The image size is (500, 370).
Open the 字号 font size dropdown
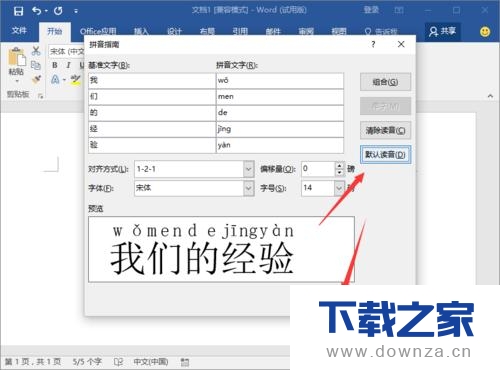(339, 188)
